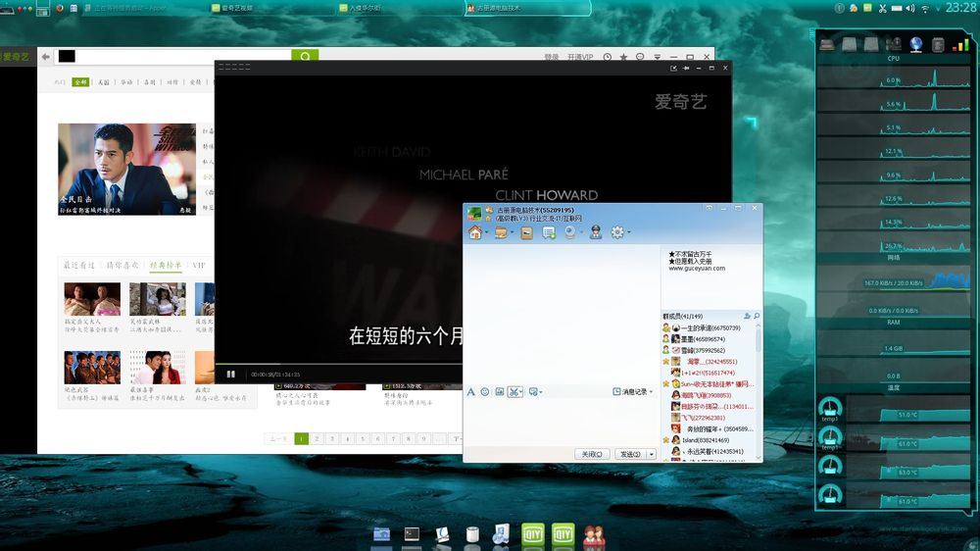This screenshot has height=551, width=980.
Task: Click the back arrow in iQIYI window
Action: click(46, 56)
